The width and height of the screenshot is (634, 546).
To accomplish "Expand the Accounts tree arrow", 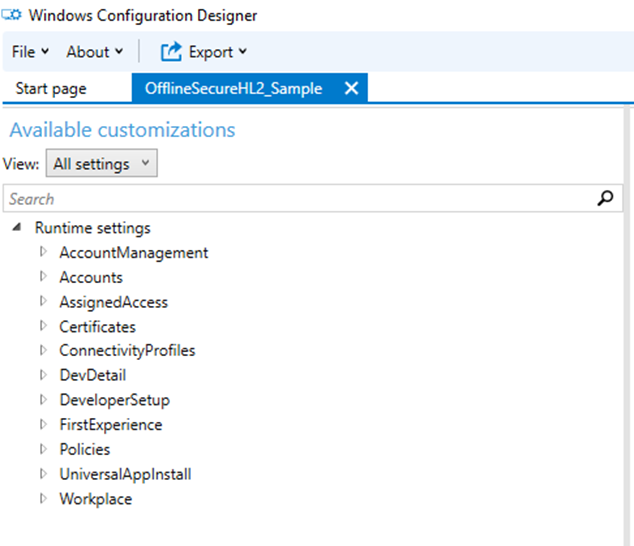I will (x=43, y=277).
